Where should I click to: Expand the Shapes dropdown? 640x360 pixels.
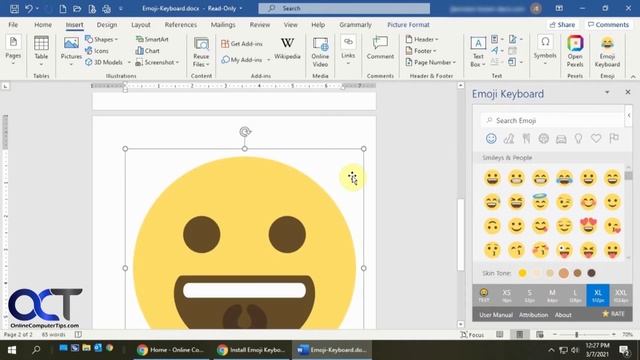[x=116, y=40]
